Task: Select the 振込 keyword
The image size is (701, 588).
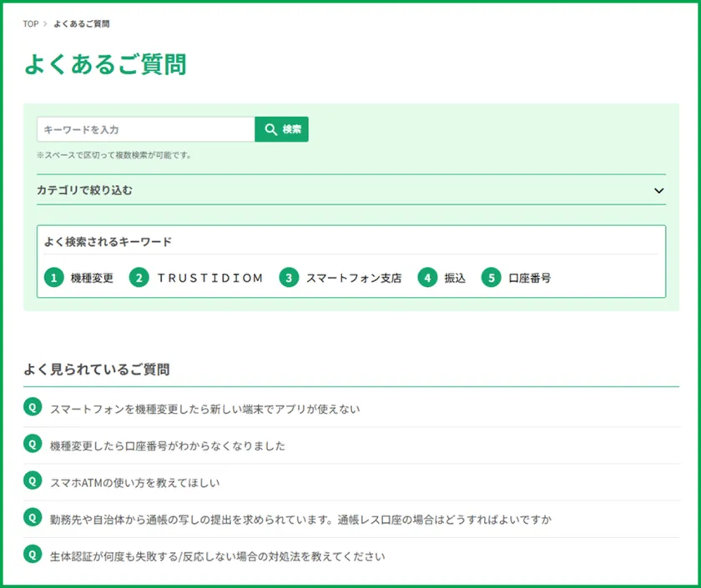Action: coord(455,278)
